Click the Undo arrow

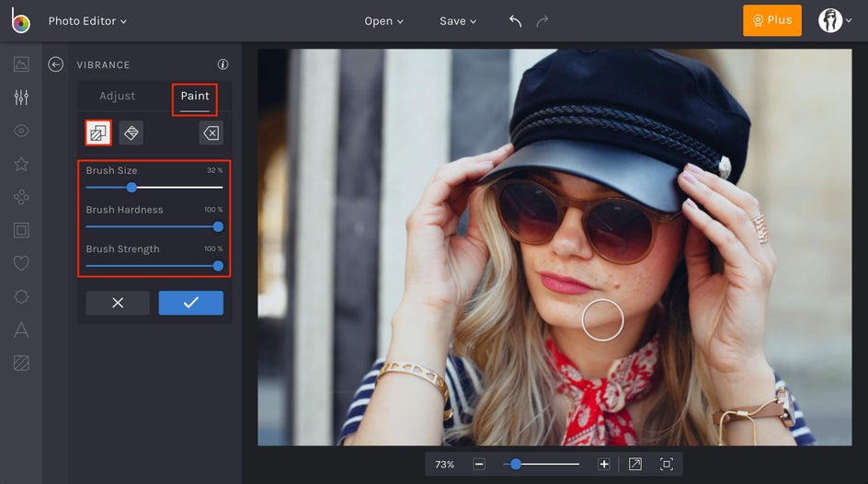click(x=516, y=21)
